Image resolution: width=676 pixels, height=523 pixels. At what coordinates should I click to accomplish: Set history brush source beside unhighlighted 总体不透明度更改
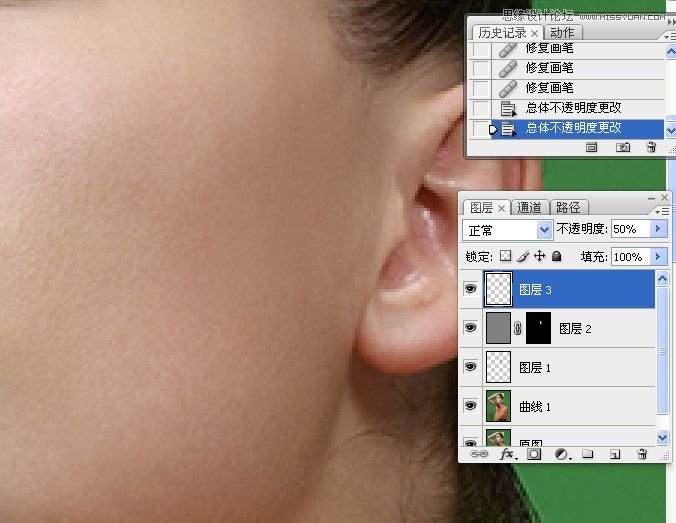(x=481, y=108)
